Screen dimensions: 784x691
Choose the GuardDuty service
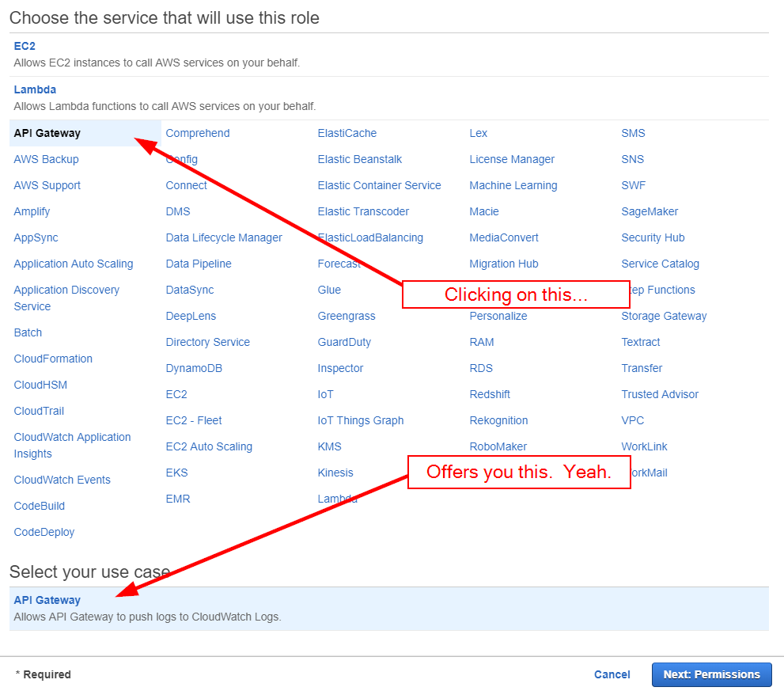tap(343, 342)
